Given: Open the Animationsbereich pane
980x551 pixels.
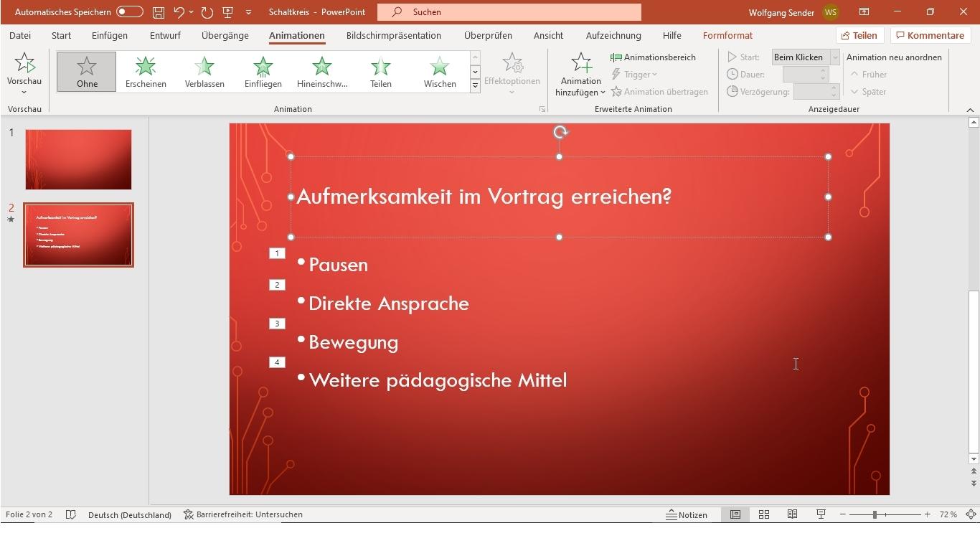Looking at the screenshot, I should tap(653, 57).
